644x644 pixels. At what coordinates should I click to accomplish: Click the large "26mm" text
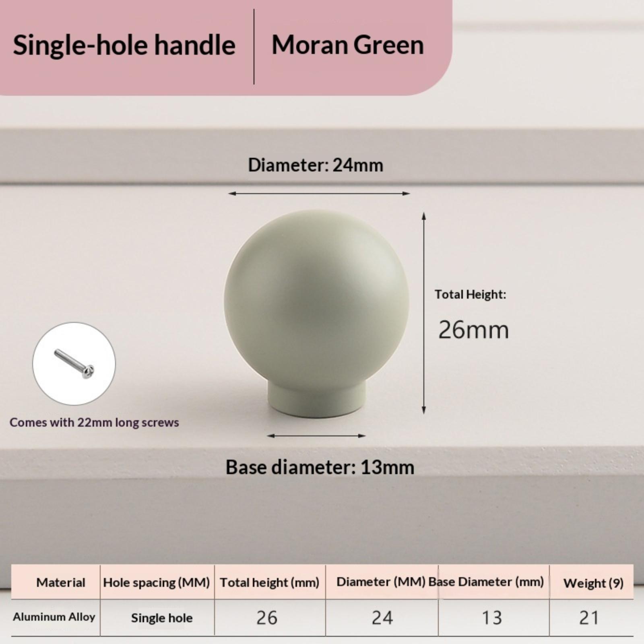pyautogui.click(x=473, y=330)
